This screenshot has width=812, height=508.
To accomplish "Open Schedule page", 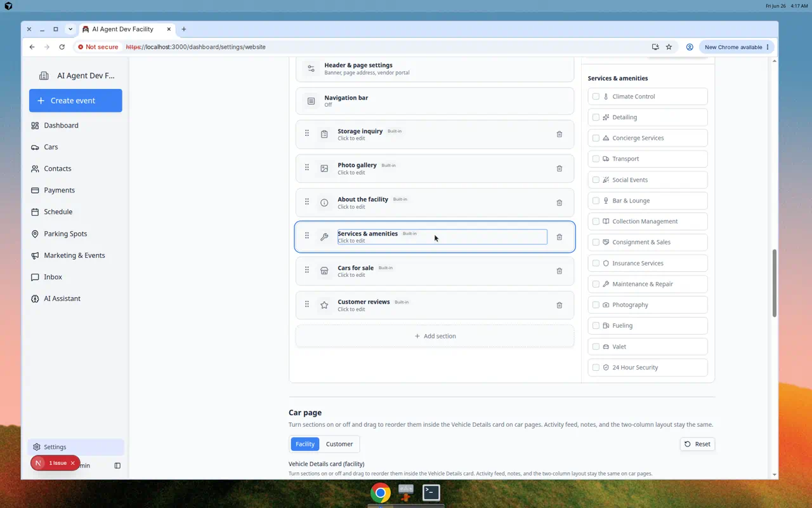I will [x=75, y=211].
